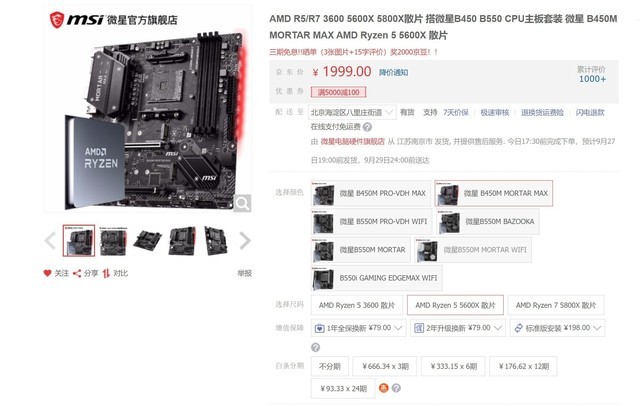Open 标准版安装 ¥198.00 dropdown
Image resolution: width=640 pixels, height=406 pixels.
[558, 328]
